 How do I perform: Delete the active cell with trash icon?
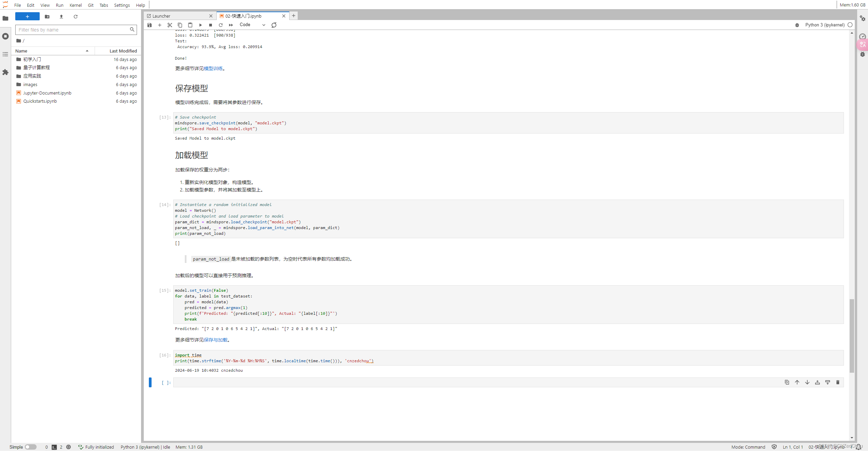[x=838, y=382]
